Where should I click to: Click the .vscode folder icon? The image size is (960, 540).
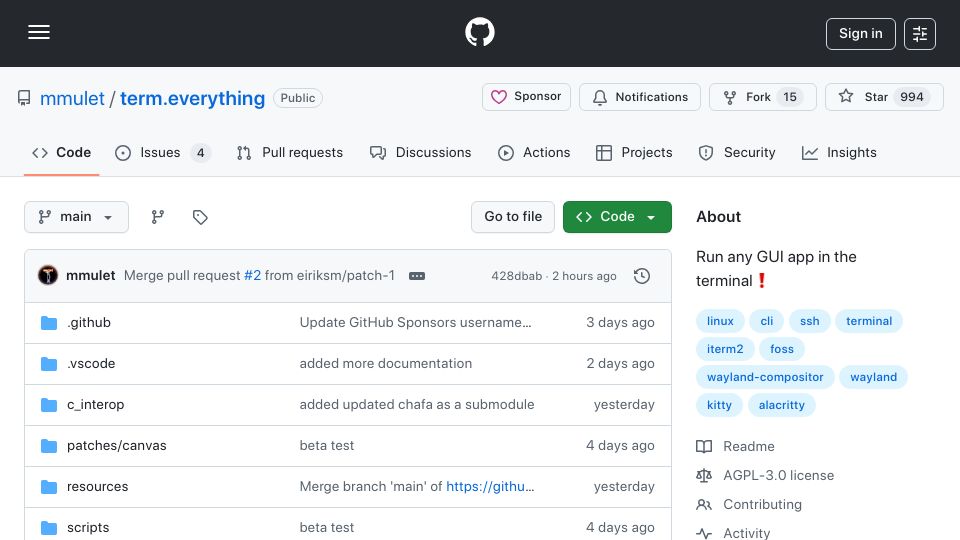(x=49, y=364)
